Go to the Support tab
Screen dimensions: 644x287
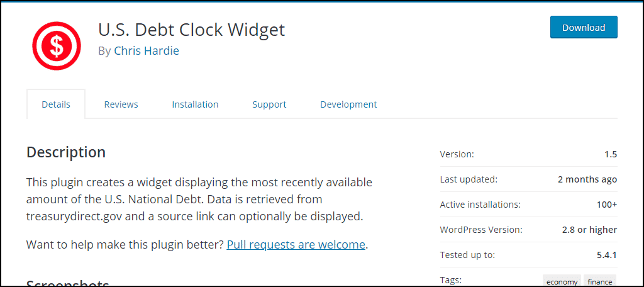(269, 104)
